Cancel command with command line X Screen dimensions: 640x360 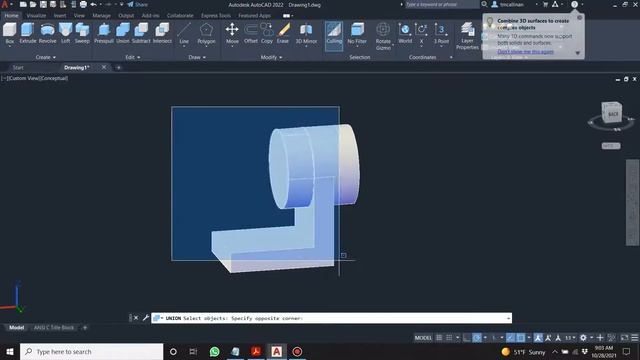click(136, 318)
